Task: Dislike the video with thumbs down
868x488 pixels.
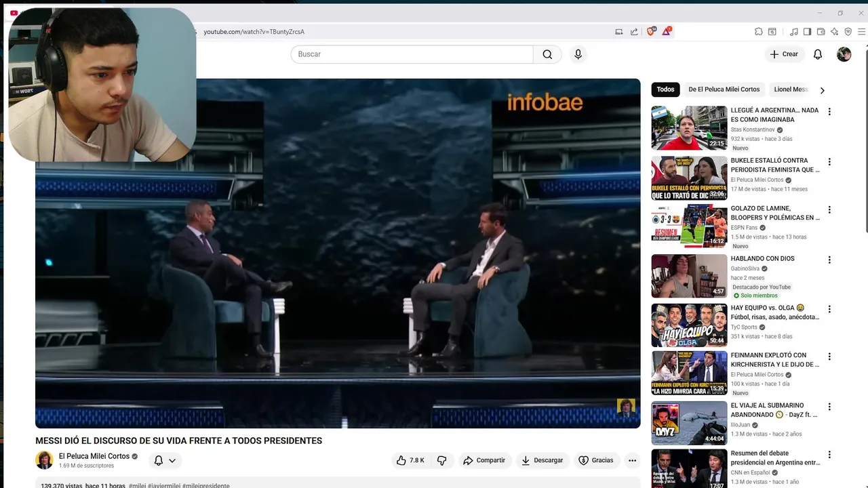Action: coord(442,460)
